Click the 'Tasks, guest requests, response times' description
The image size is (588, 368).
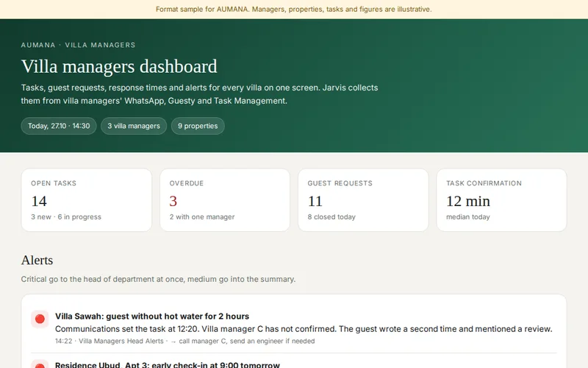(x=199, y=94)
